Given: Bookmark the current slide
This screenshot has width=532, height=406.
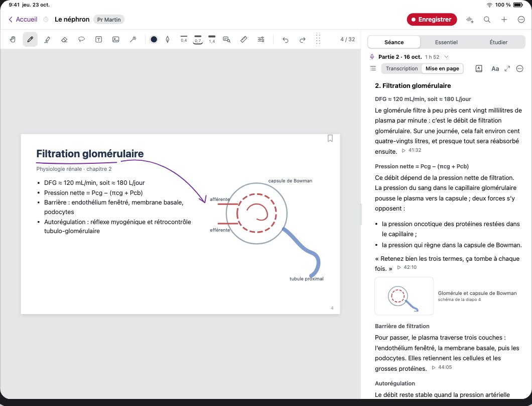Looking at the screenshot, I should 330,138.
